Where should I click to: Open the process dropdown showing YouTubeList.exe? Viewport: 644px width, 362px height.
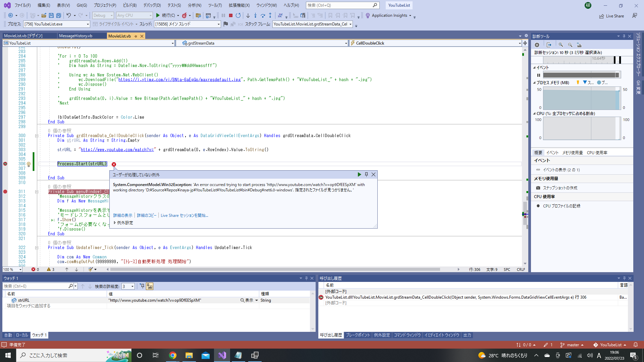[56, 24]
